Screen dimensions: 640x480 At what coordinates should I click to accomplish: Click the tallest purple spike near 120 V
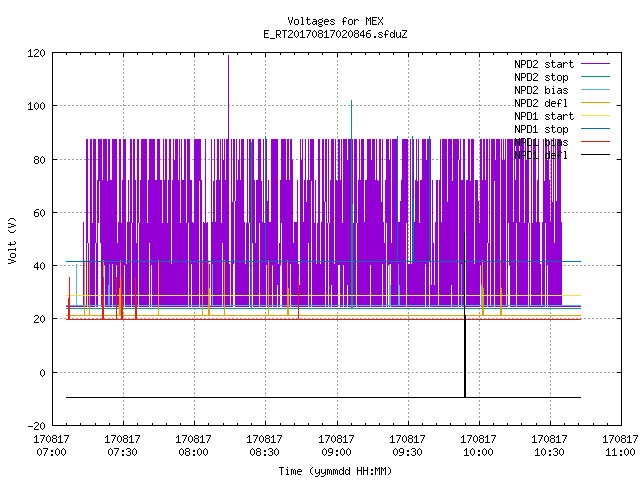coord(229,96)
